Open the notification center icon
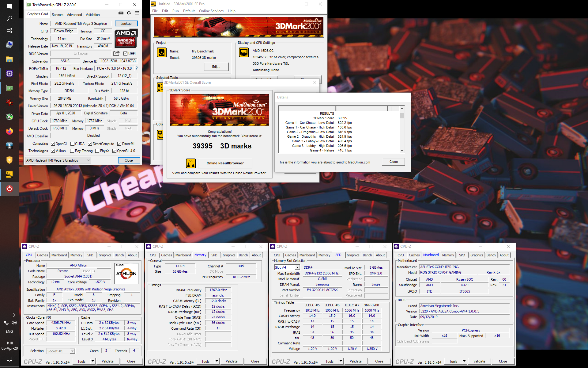The image size is (588, 368). pos(9,359)
